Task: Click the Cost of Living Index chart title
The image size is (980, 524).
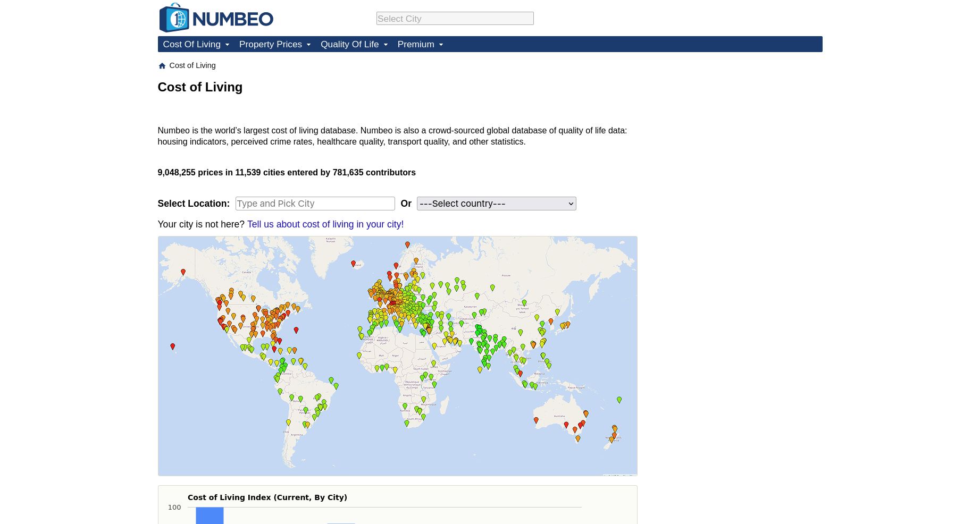Action: pyautogui.click(x=267, y=497)
